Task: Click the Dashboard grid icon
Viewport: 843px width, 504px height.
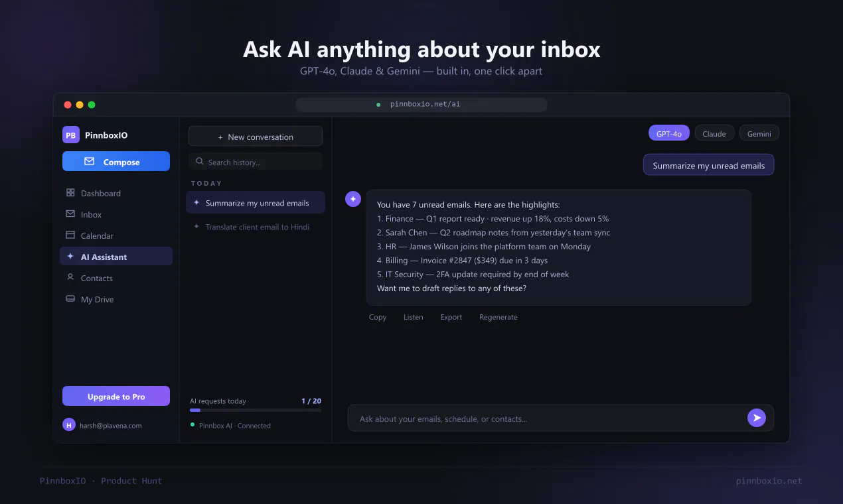Action: (70, 193)
